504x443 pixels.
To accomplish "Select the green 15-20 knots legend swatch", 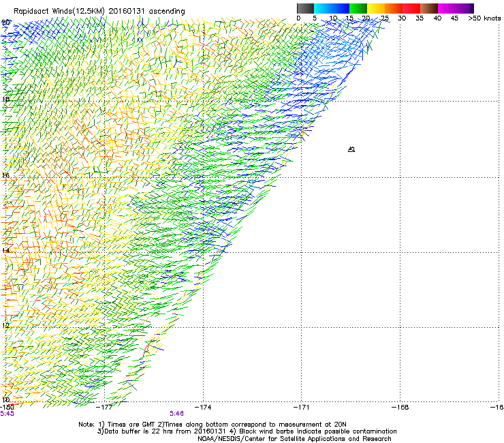I will [358, 8].
